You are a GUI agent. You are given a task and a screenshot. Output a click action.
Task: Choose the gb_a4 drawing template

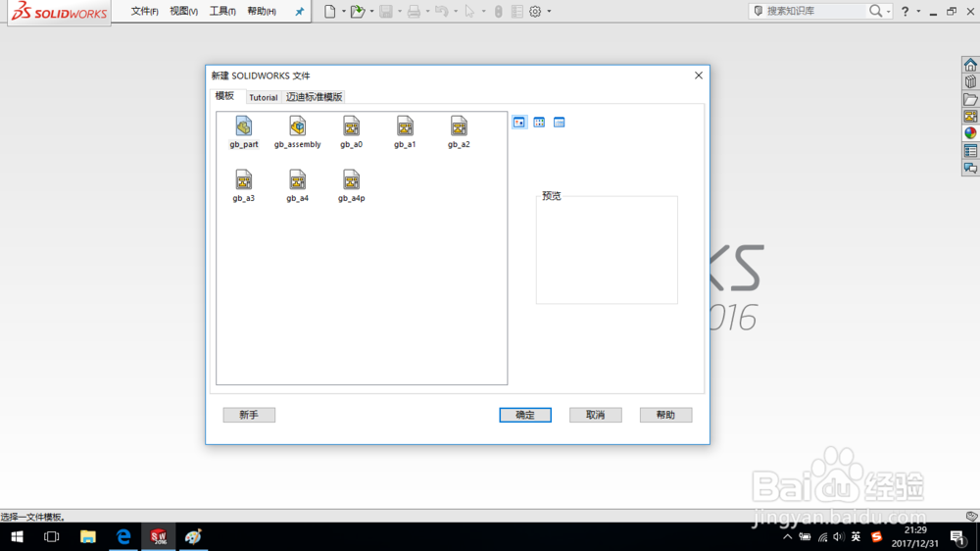tap(298, 185)
